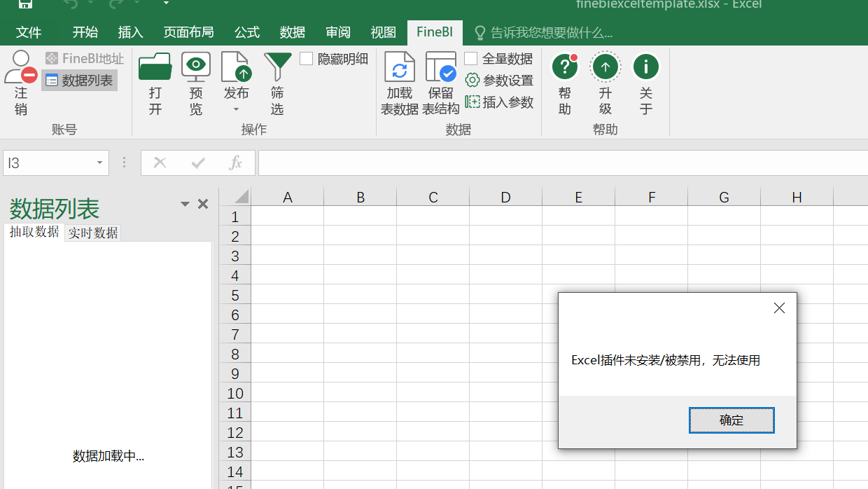Select column C header
This screenshot has width=868, height=489.
[433, 198]
